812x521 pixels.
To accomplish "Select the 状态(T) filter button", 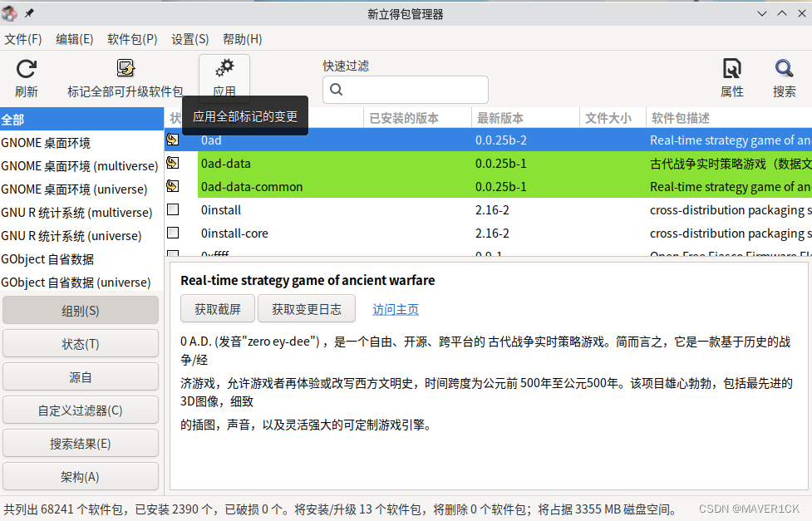I will click(x=81, y=343).
